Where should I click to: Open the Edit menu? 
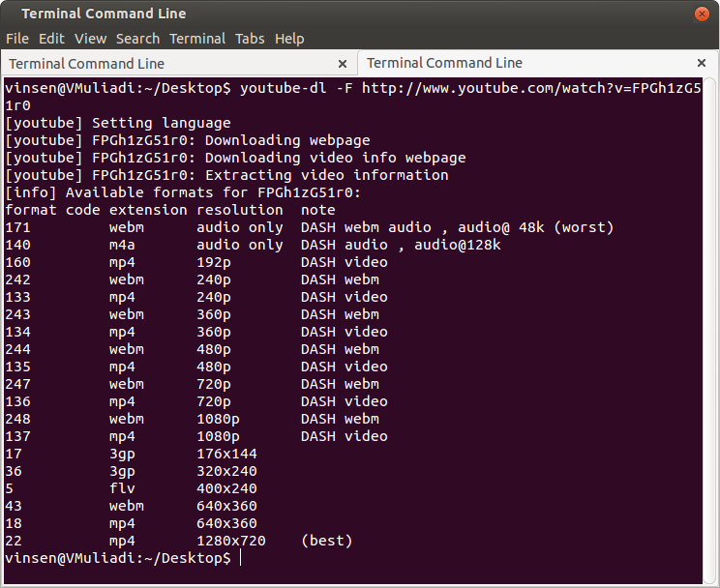(51, 39)
